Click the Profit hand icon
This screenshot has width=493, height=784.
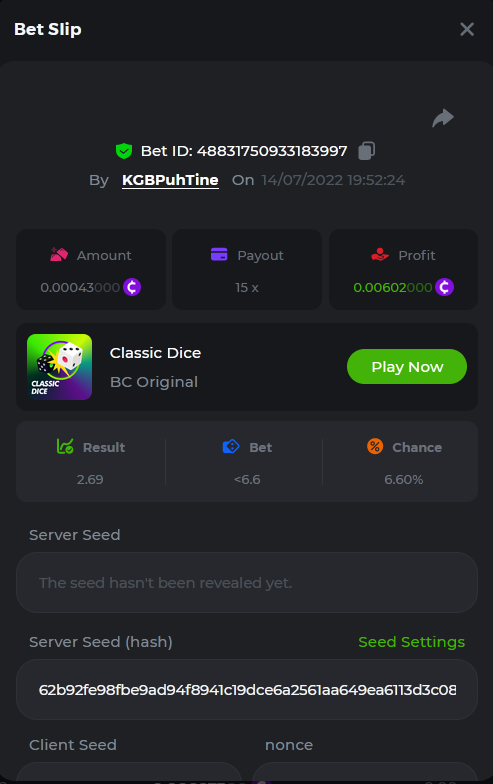point(380,254)
